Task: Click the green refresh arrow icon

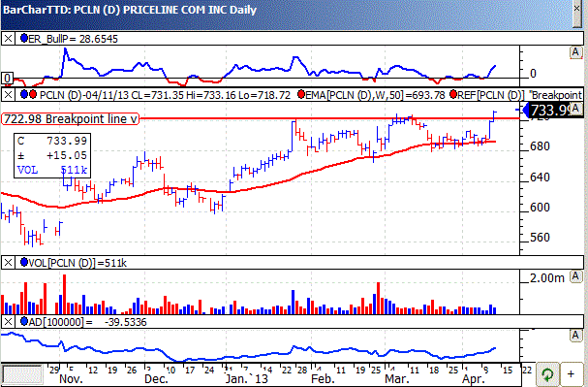Action: 548,374
